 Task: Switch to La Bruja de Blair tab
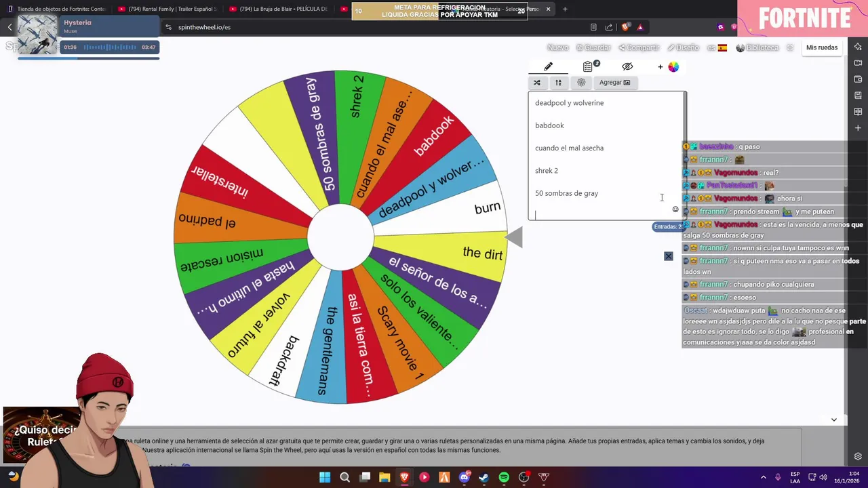click(279, 9)
